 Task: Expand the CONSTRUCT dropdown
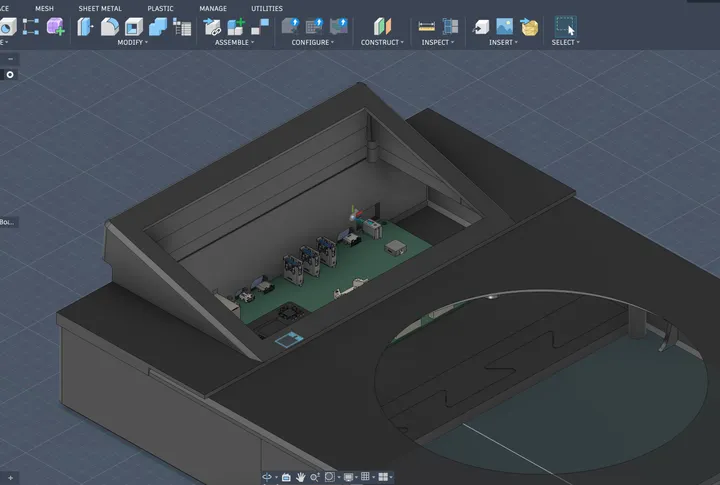(x=382, y=42)
